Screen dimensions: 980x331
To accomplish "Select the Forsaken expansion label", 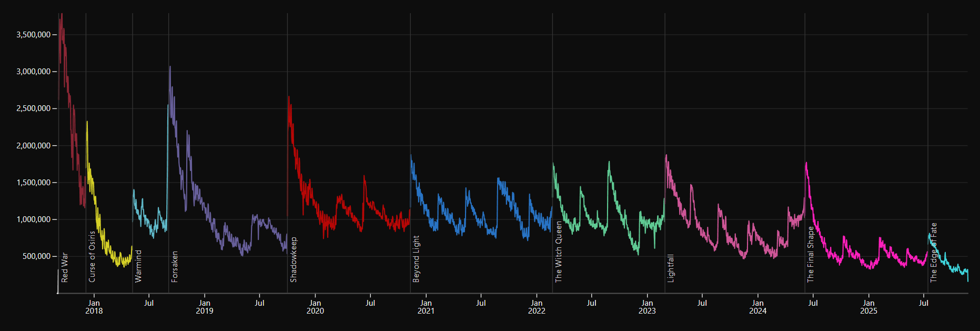I will tap(175, 267).
